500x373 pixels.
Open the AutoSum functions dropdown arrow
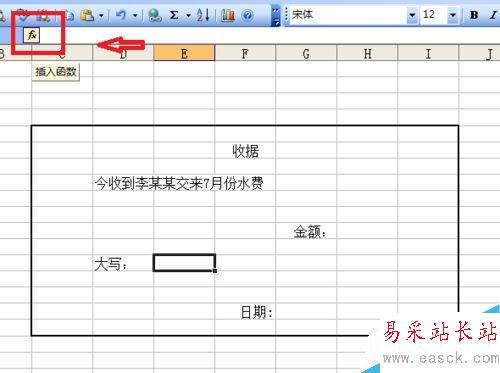point(188,15)
